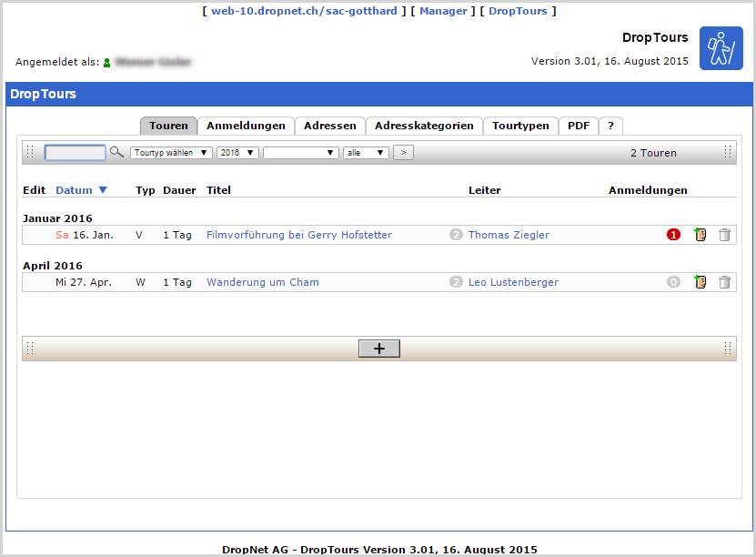Switch to the Adresskategorien tab
Image resolution: width=756 pixels, height=557 pixels.
424,126
